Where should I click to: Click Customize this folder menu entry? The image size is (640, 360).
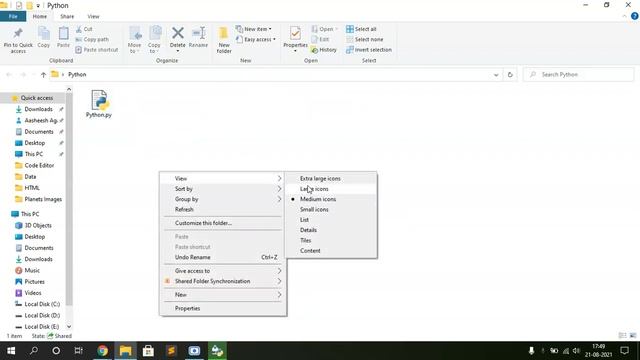(x=223, y=223)
